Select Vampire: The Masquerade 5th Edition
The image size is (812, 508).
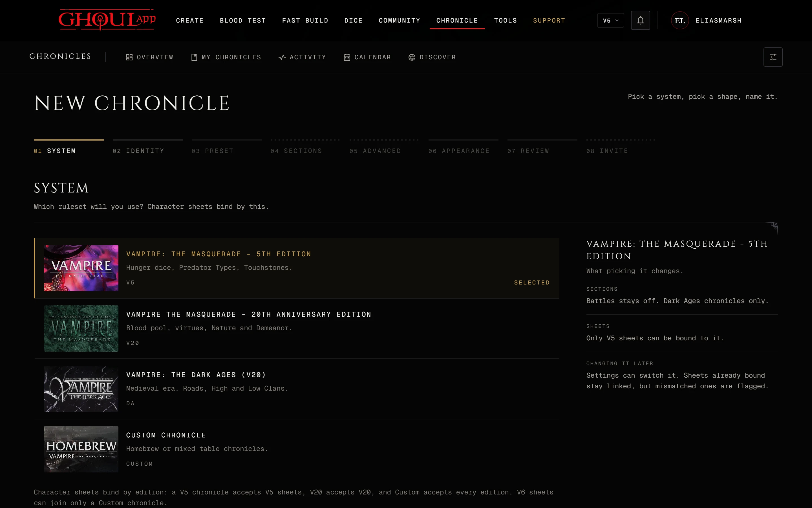(x=297, y=268)
